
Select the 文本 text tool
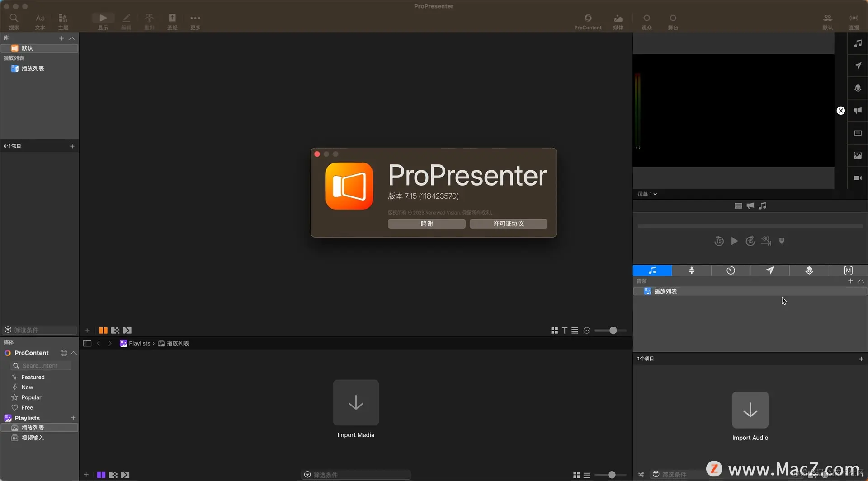40,21
